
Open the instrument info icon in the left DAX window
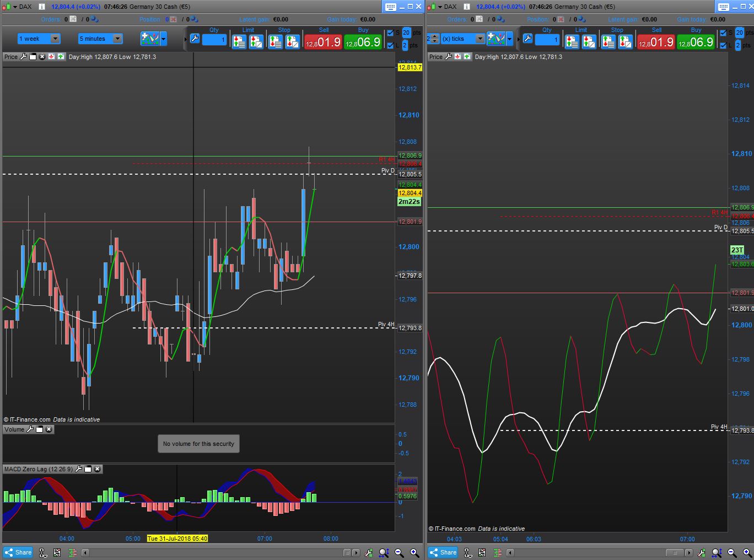[41, 7]
